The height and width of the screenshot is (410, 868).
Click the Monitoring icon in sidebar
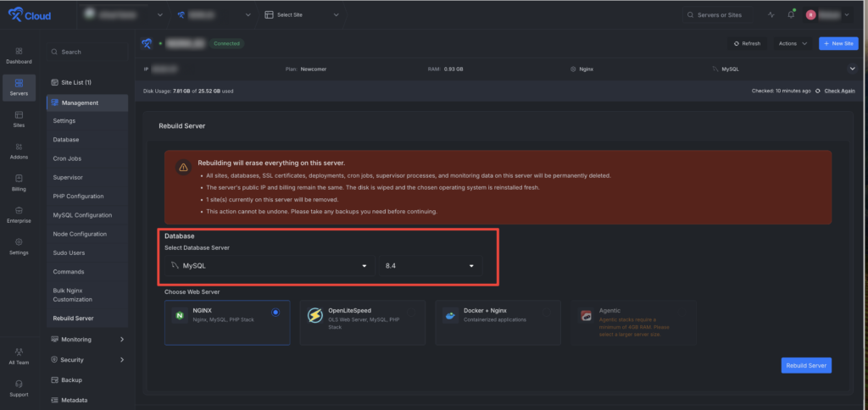54,339
